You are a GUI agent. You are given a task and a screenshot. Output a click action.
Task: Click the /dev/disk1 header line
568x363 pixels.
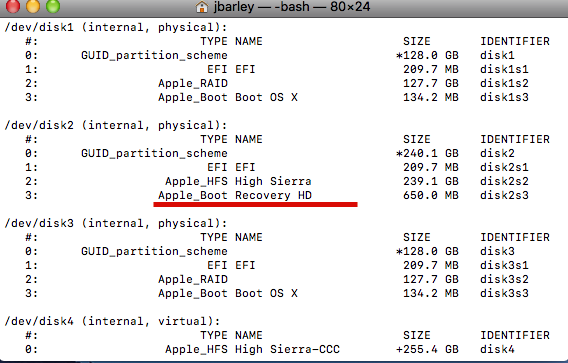point(116,28)
